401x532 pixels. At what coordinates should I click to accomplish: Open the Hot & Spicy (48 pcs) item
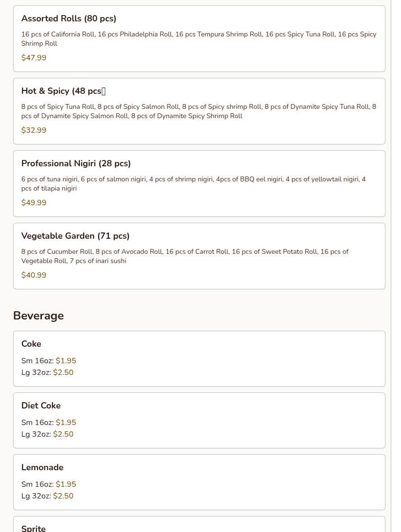(x=199, y=111)
